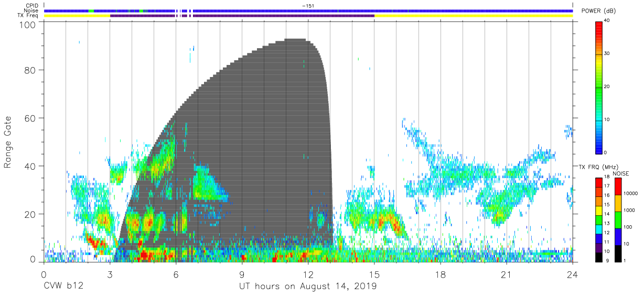This screenshot has height=297, width=644.
Task: Click the 'NOISE' legend title
Action: (x=621, y=173)
